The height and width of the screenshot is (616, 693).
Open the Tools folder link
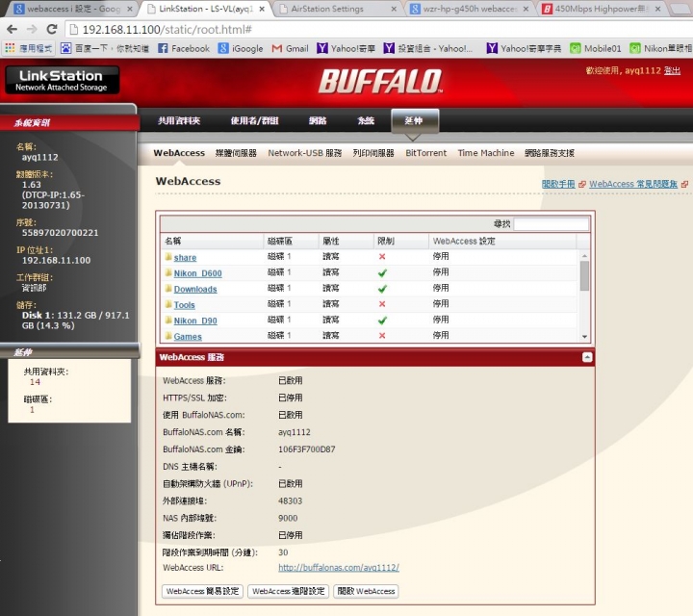pos(184,305)
